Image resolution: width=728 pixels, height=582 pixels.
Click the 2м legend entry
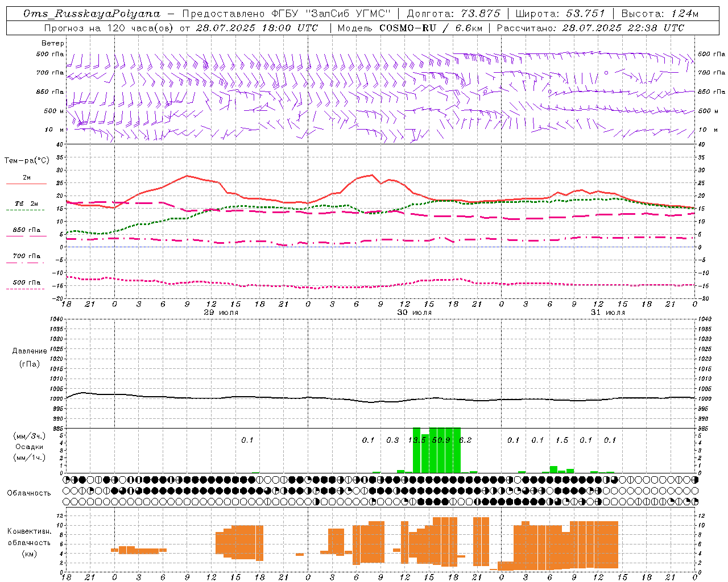coord(27,177)
